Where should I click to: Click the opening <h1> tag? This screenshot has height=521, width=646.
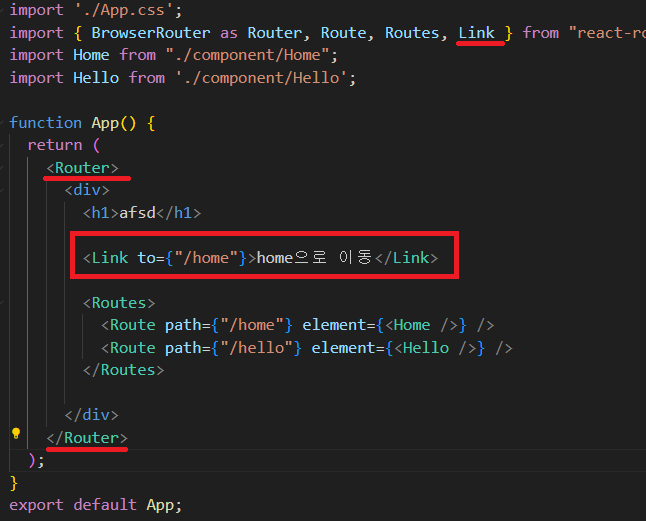click(x=101, y=213)
